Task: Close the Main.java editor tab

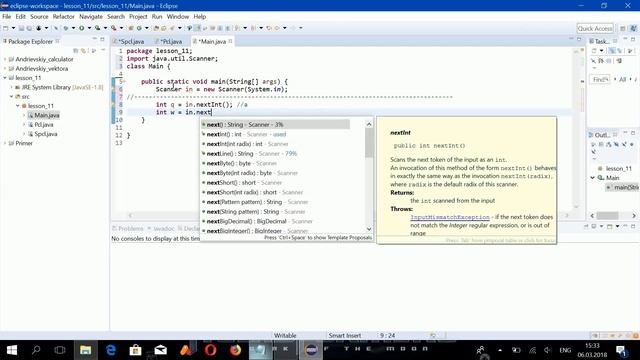Action: click(231, 41)
